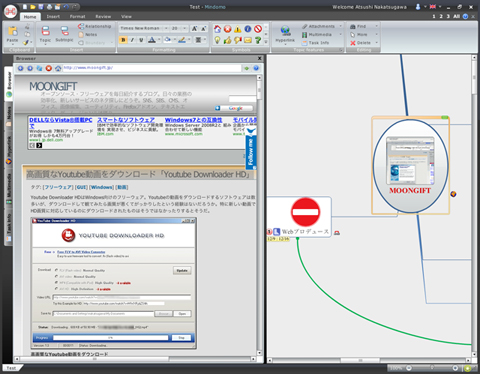Go to home page in Browser panel
Viewport: 480px width, 374px height.
tap(58, 68)
